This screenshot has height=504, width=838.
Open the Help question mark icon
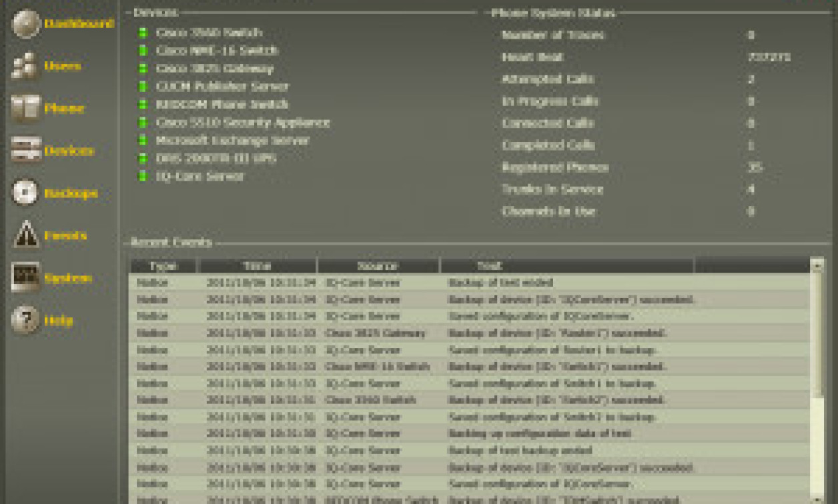(26, 320)
